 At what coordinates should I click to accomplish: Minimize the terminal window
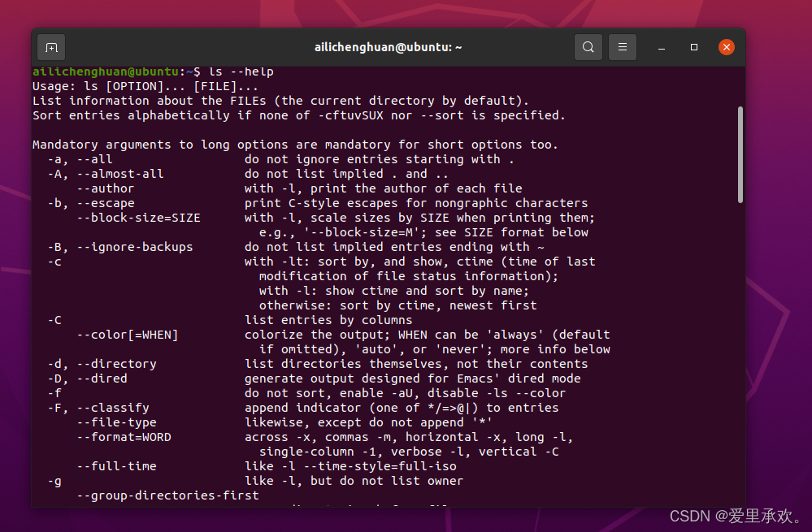tap(661, 47)
